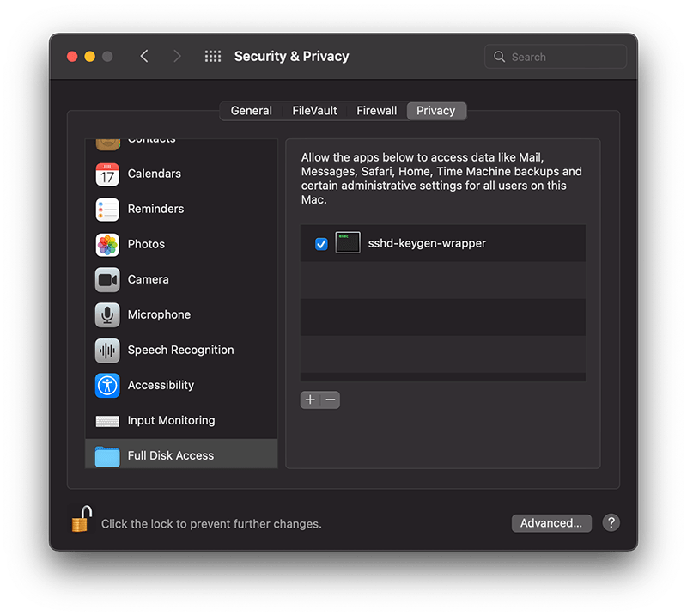Image resolution: width=687 pixels, height=616 pixels.
Task: Click the Advanced... button
Action: click(550, 523)
